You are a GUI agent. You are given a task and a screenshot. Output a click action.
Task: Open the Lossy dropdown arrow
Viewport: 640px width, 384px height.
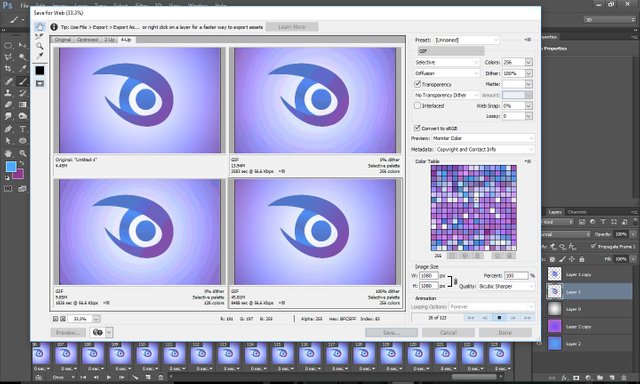[x=529, y=116]
